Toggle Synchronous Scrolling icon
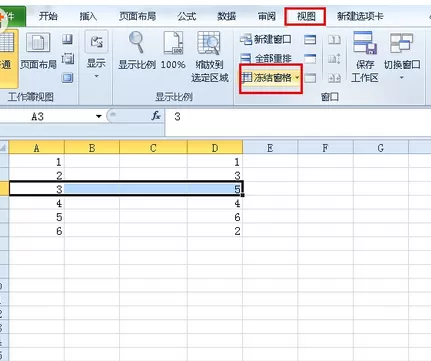431x361 pixels. coord(334,59)
